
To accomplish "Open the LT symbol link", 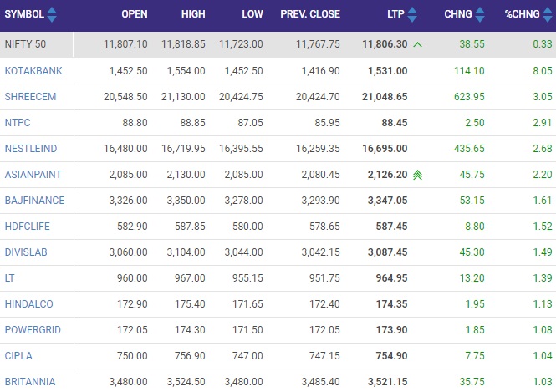I will (9, 277).
